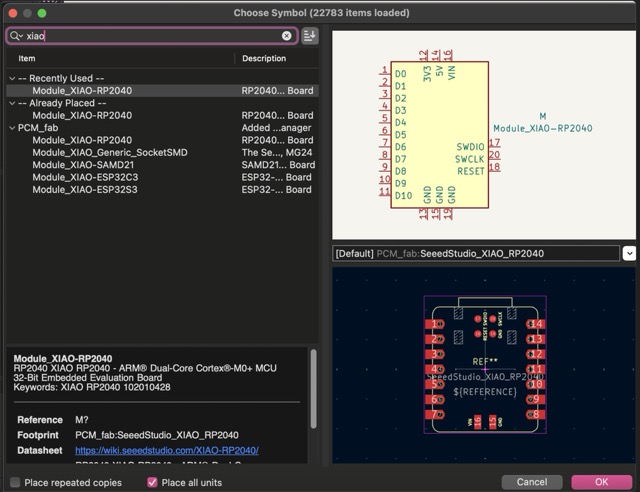640x492 pixels.
Task: Select Module_XIAO-RP2040 under PCM_fab
Action: 162,140
